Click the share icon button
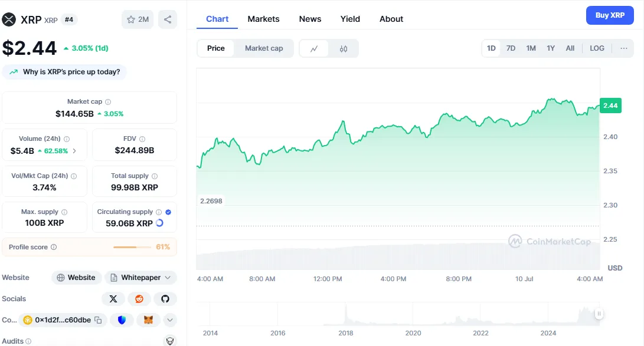Viewport: 644px width, 346px height. (168, 19)
